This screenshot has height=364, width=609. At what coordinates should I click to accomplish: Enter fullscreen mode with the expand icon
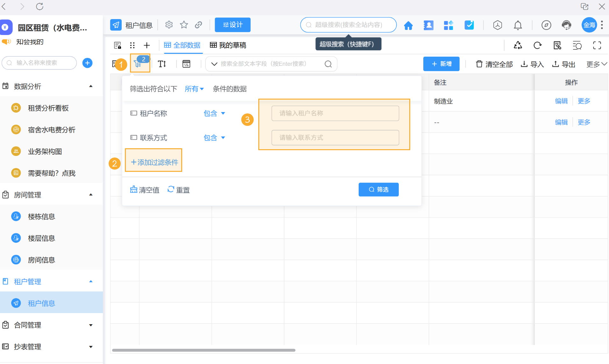[x=597, y=45]
